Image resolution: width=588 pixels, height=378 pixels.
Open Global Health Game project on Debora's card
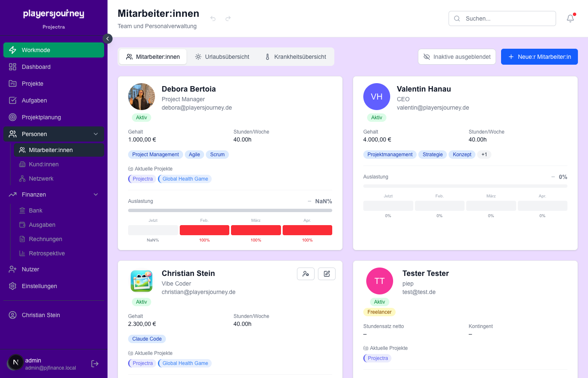coord(185,179)
